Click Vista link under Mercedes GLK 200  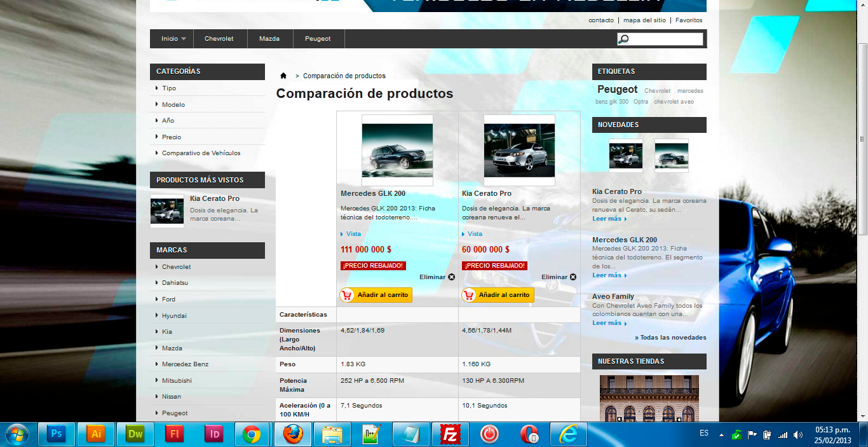click(353, 234)
